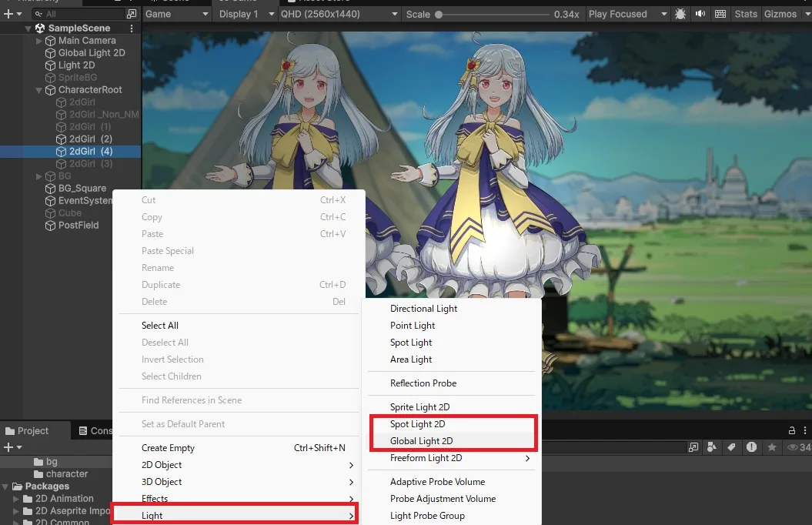This screenshot has height=525, width=812.
Task: Open the character folder in Project
Action: [x=61, y=473]
